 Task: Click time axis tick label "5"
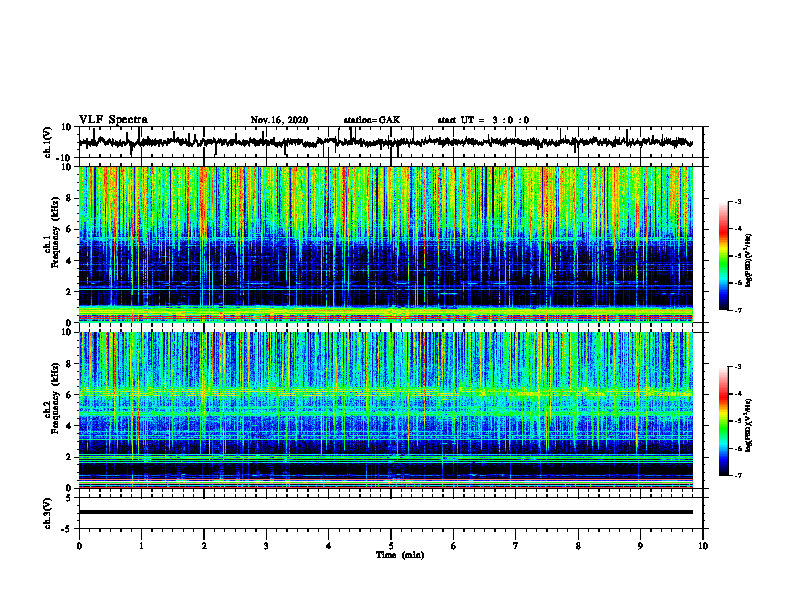click(391, 546)
